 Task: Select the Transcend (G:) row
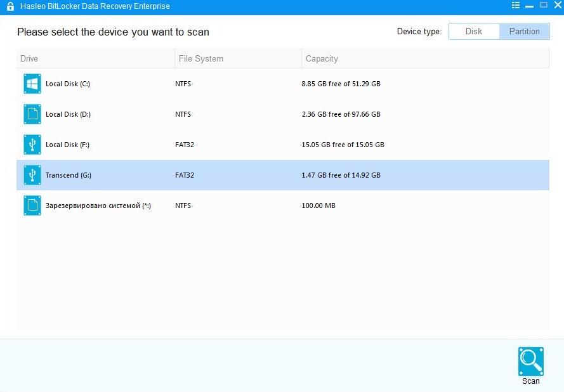283,175
